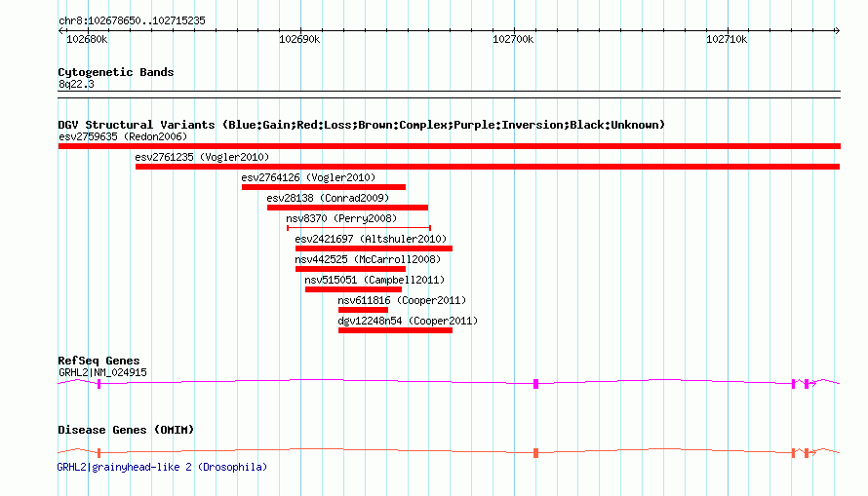Open nsv442525 (McCarroll2008) label

[x=368, y=259]
